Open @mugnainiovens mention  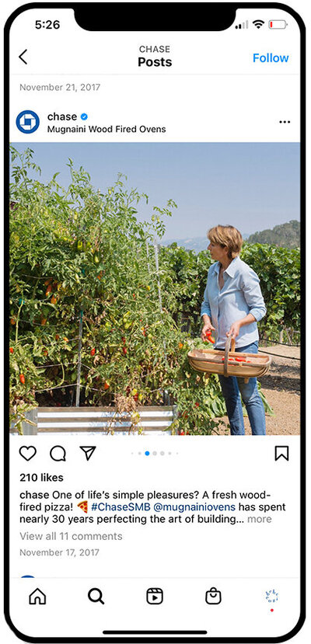tap(194, 506)
